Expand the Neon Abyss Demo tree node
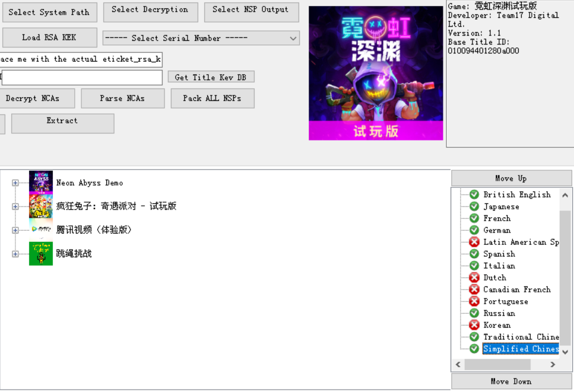Viewport: 574px width, 392px height. (15, 183)
